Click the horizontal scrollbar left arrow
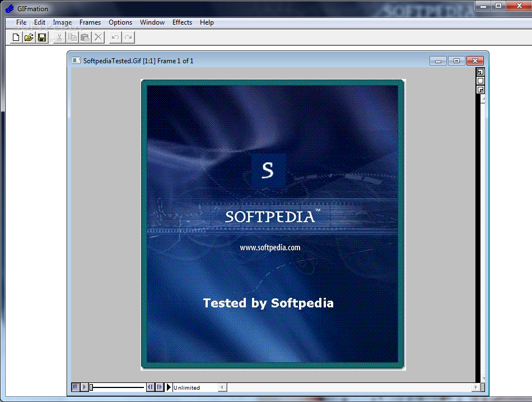Viewport: 532px width, 402px height. click(222, 387)
